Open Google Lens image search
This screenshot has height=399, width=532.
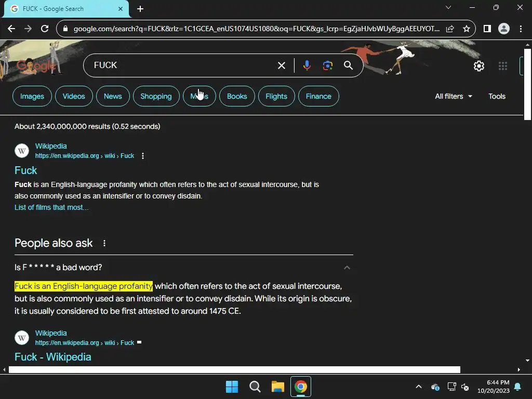(x=327, y=65)
